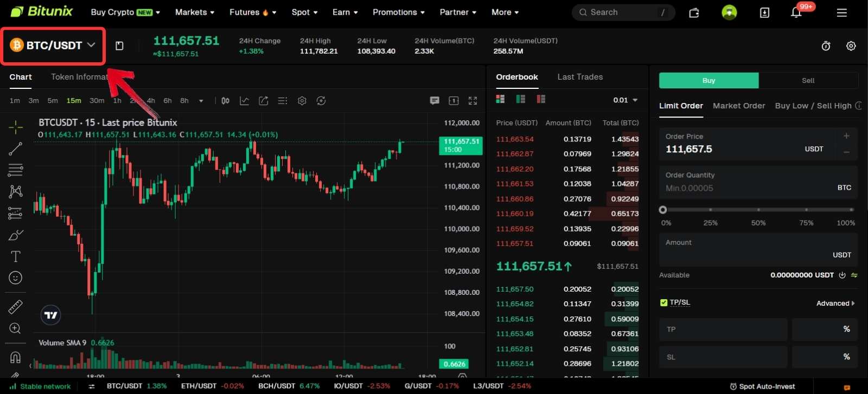The width and height of the screenshot is (868, 394).
Task: Focus the Search box
Action: point(623,12)
